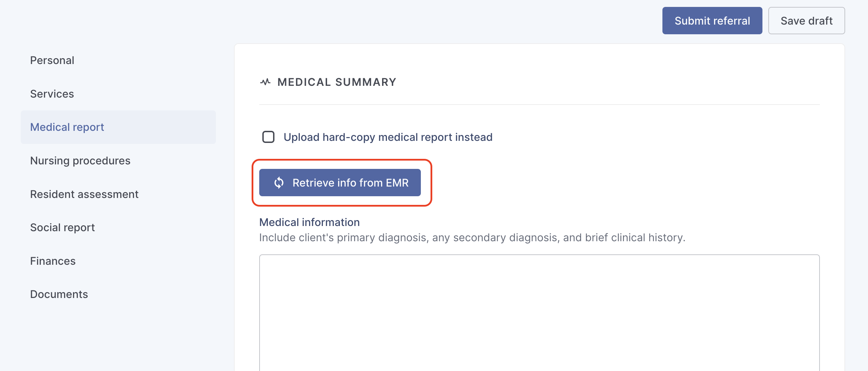Go to the Documents section
Screen dimensions: 868x371
59,294
